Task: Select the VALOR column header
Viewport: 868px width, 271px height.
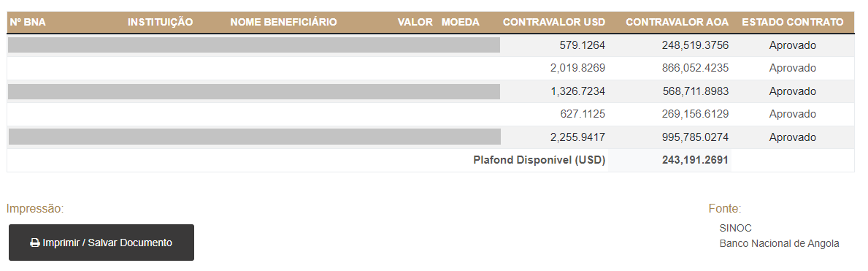Action: click(x=415, y=22)
